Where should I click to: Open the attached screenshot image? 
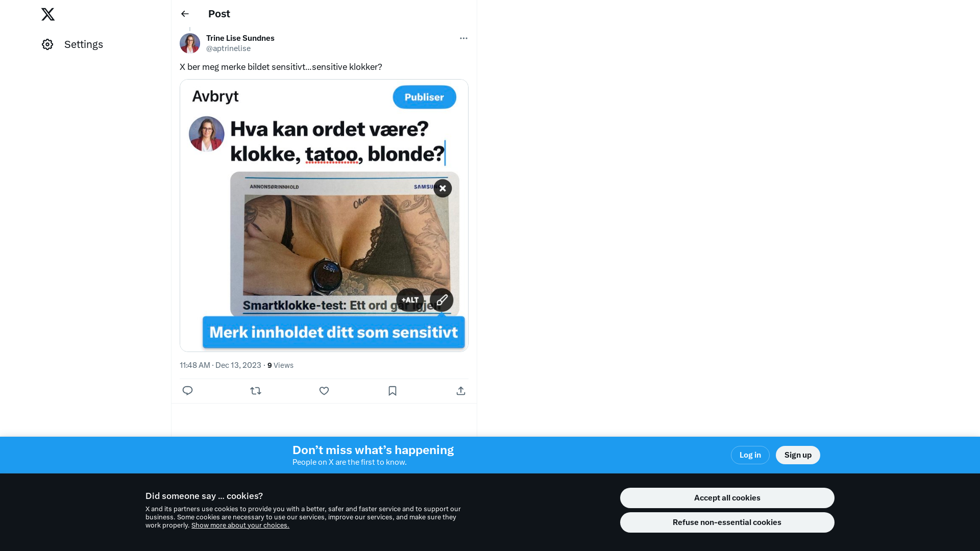click(x=324, y=215)
